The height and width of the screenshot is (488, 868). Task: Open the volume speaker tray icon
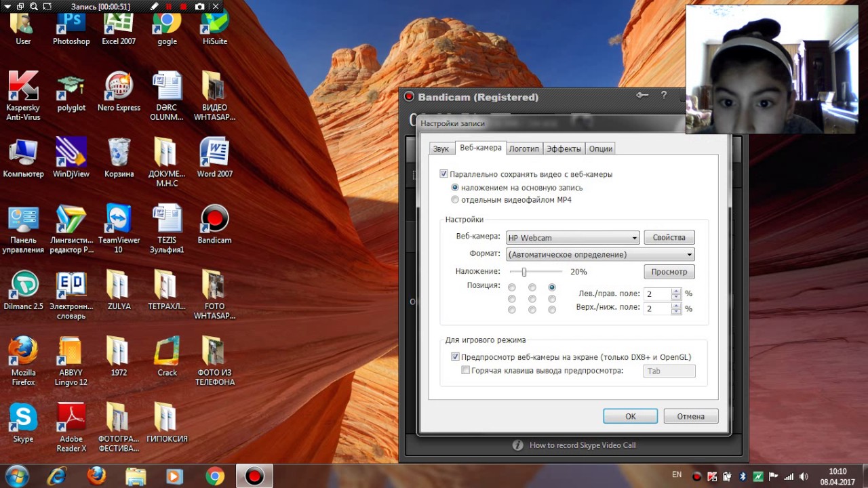click(x=804, y=476)
